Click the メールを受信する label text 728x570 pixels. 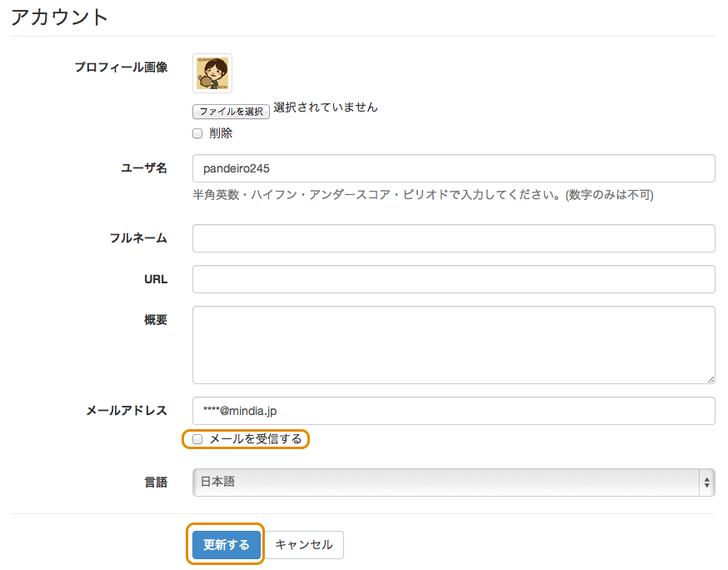[x=255, y=439]
